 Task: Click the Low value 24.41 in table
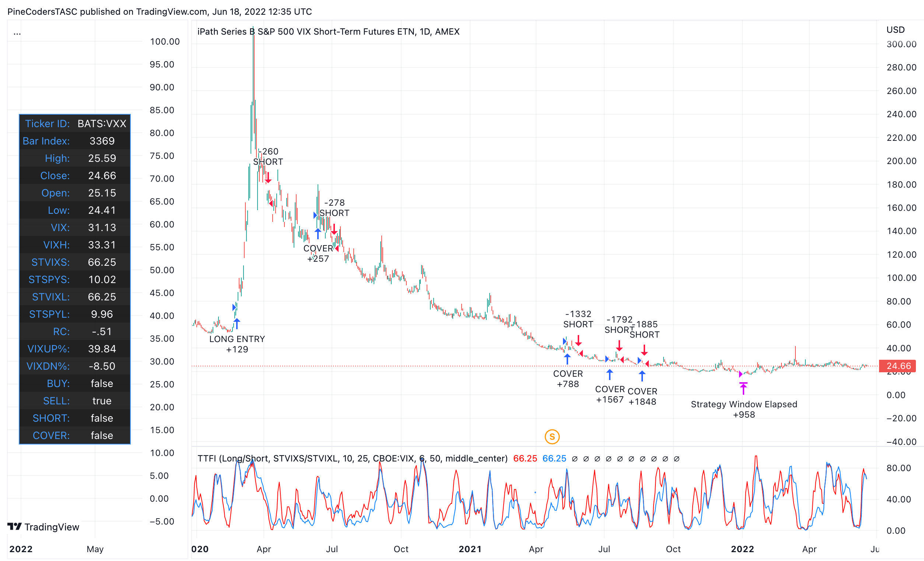(x=102, y=210)
